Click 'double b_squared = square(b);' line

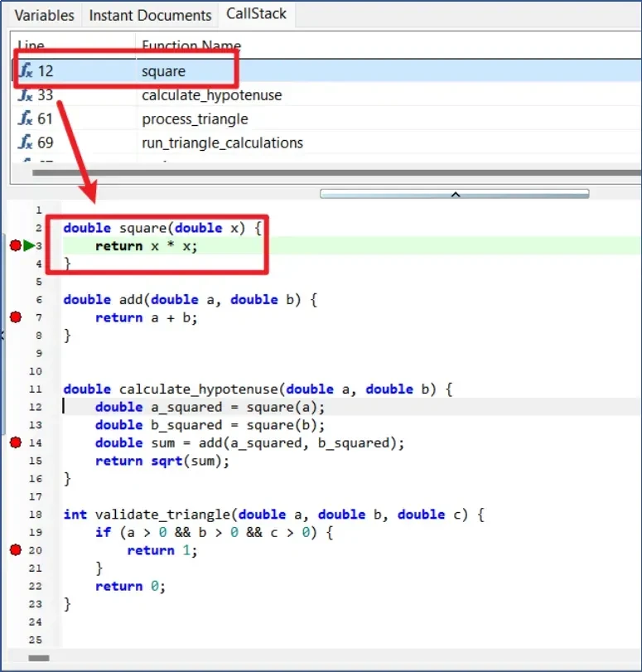pos(210,425)
